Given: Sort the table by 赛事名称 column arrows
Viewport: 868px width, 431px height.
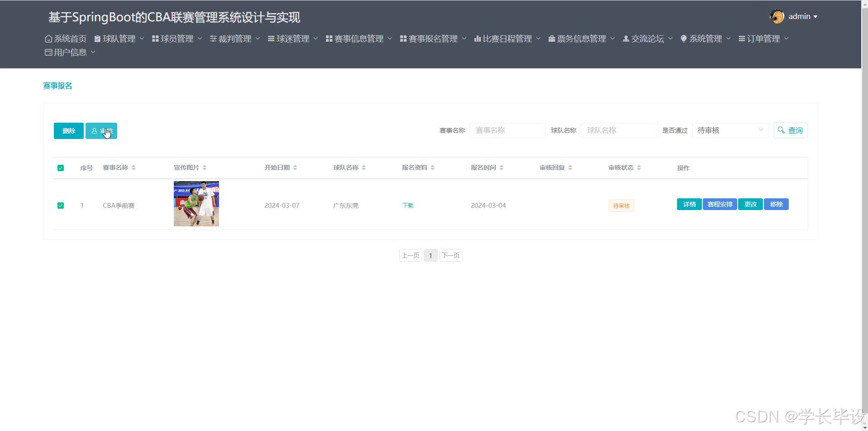Looking at the screenshot, I should [134, 168].
